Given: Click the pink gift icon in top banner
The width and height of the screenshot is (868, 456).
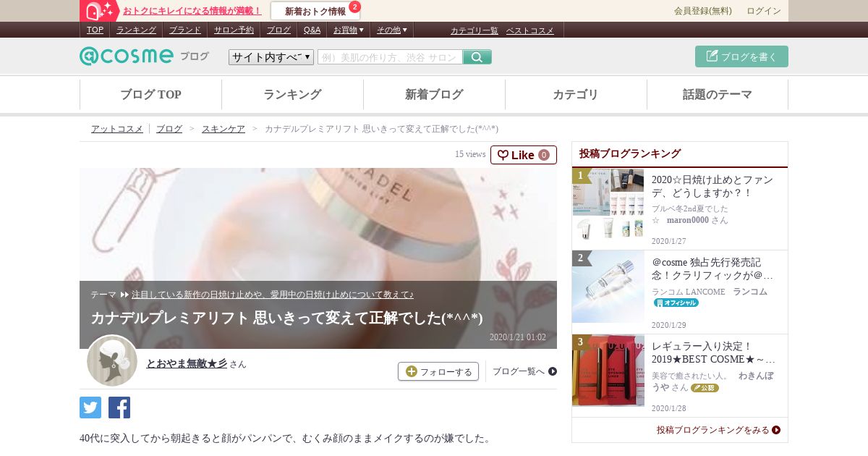Looking at the screenshot, I should point(99,11).
